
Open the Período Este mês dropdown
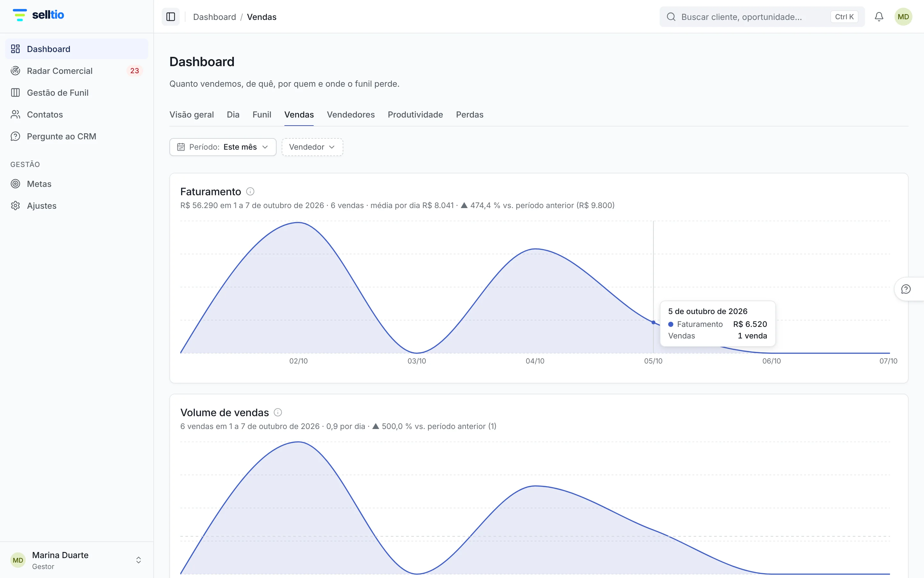223,147
